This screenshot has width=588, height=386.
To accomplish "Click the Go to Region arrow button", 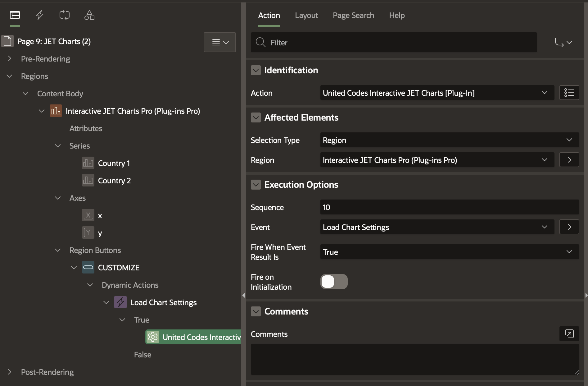I will [x=569, y=160].
